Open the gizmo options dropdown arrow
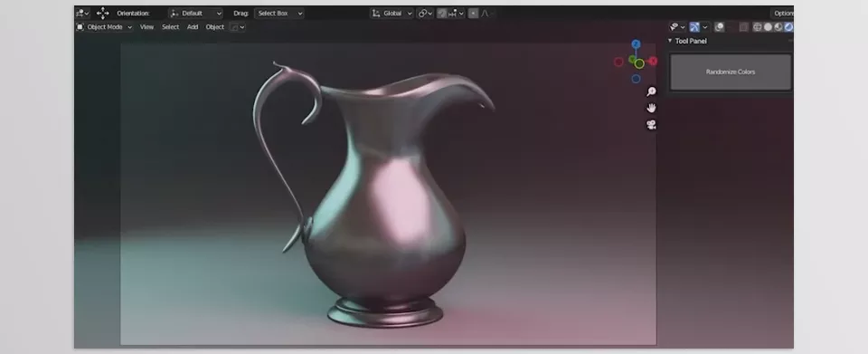The width and height of the screenshot is (868, 354). [704, 27]
